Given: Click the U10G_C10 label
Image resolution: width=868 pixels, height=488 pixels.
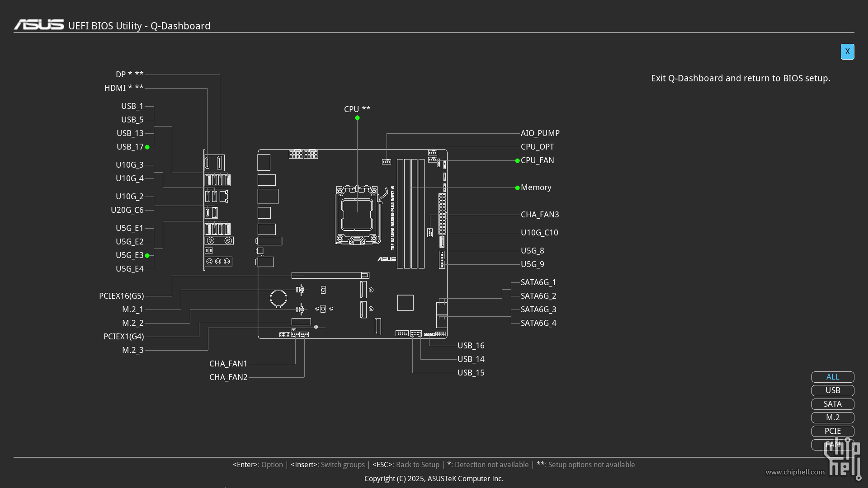Looking at the screenshot, I should point(539,233).
